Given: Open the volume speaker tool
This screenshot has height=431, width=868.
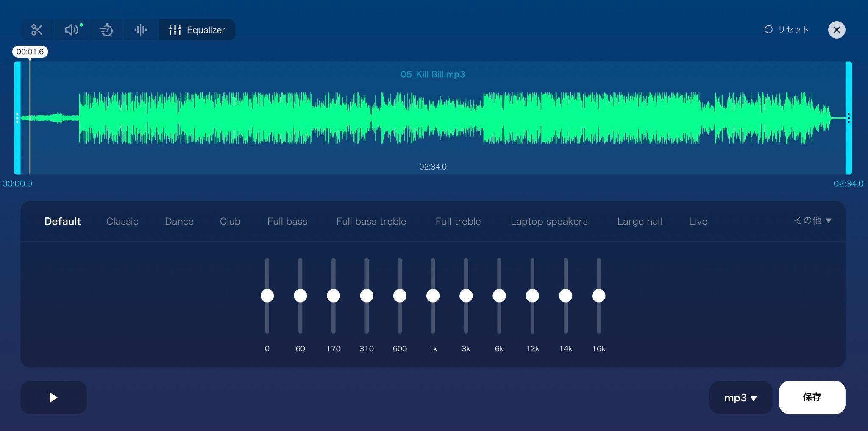Looking at the screenshot, I should click(x=72, y=30).
